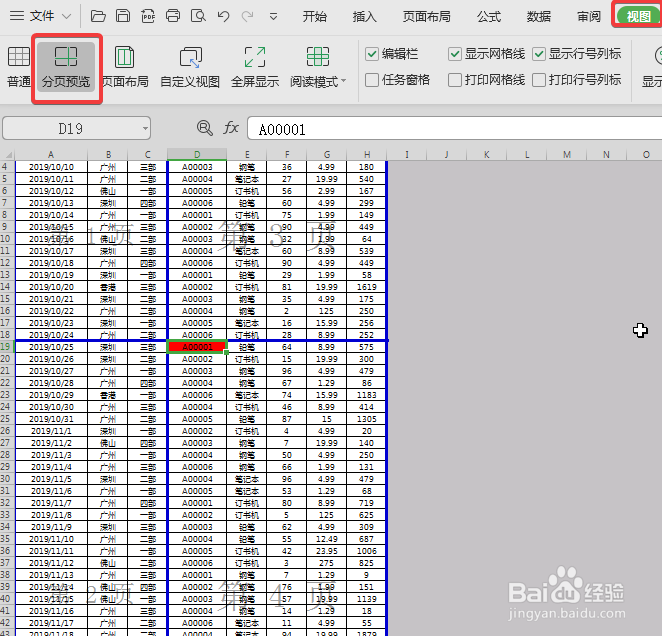The image size is (662, 636).
Task: Click the open folder icon
Action: tap(98, 16)
